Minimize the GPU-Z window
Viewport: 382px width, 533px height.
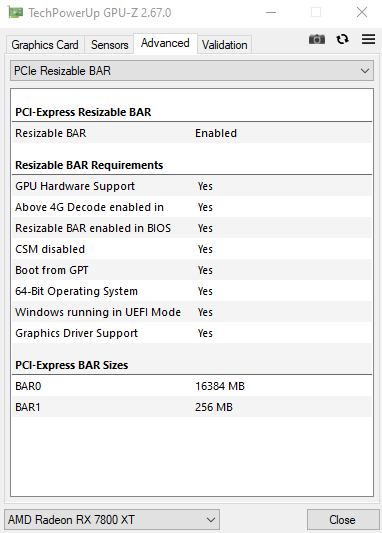click(271, 13)
